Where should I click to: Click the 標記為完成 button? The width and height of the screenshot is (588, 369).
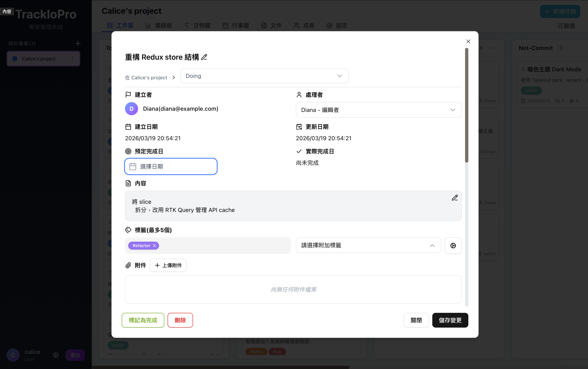(143, 320)
